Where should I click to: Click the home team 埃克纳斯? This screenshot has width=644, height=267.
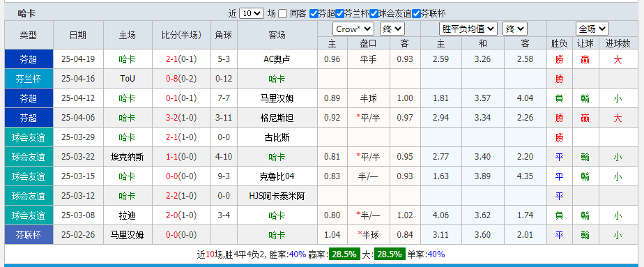click(128, 157)
